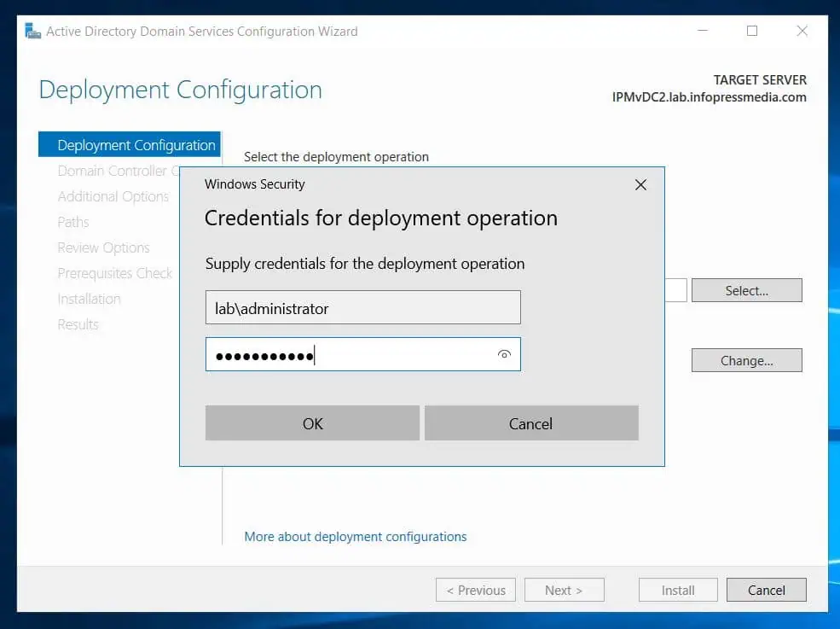Close the Windows Security dialog
Viewport: 840px width, 629px height.
[x=640, y=185]
